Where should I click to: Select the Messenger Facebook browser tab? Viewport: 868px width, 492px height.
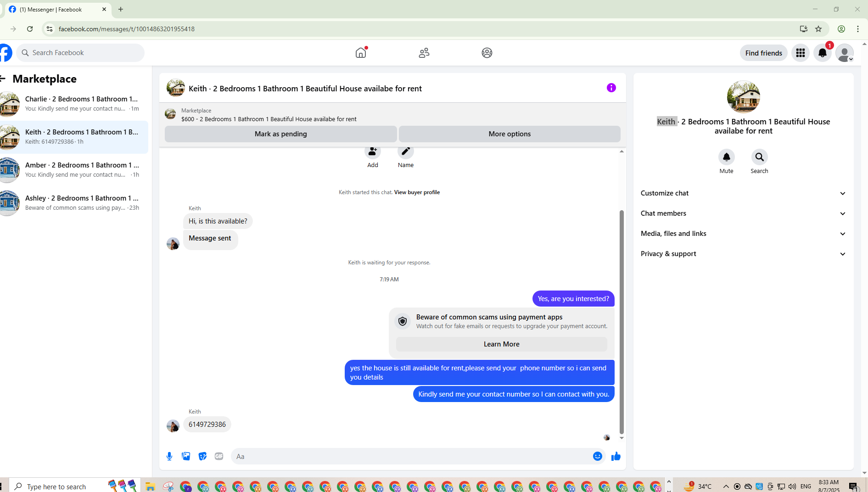coord(58,9)
